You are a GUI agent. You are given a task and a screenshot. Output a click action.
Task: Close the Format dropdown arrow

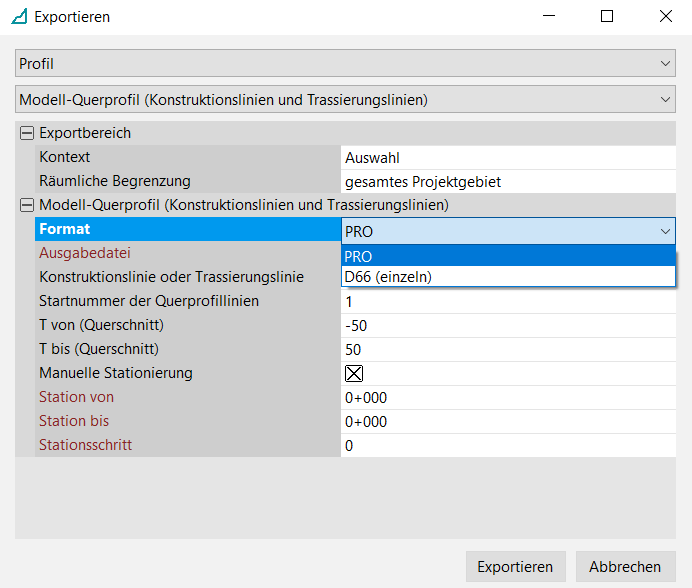pyautogui.click(x=666, y=230)
